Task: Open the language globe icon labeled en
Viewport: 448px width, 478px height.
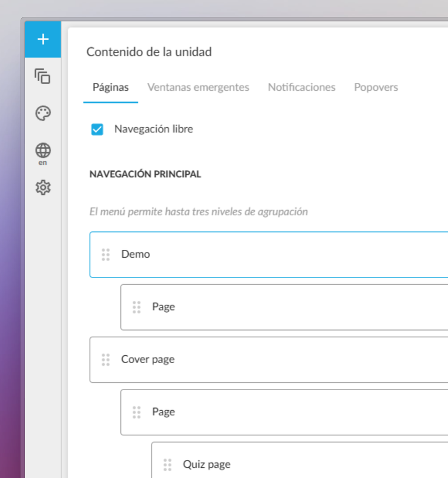Action: click(x=43, y=154)
